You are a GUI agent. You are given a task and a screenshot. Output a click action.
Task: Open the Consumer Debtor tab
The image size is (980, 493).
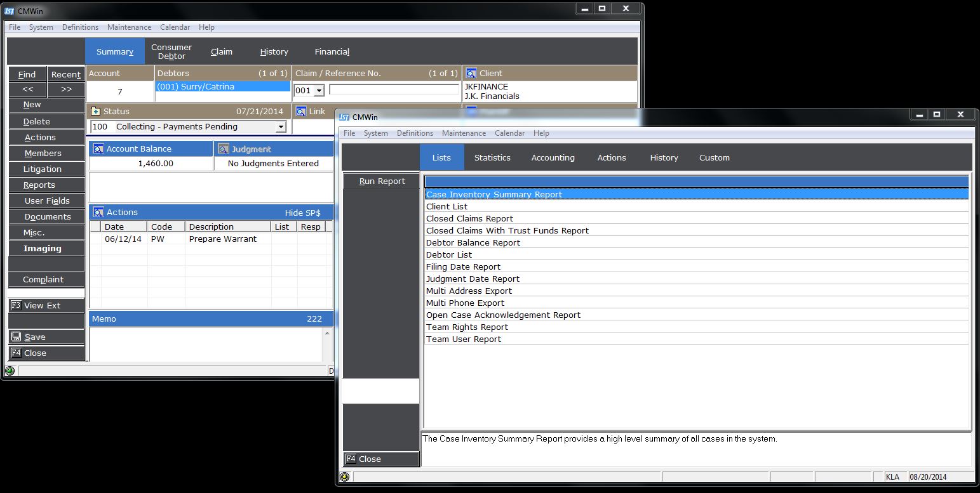pyautogui.click(x=171, y=51)
